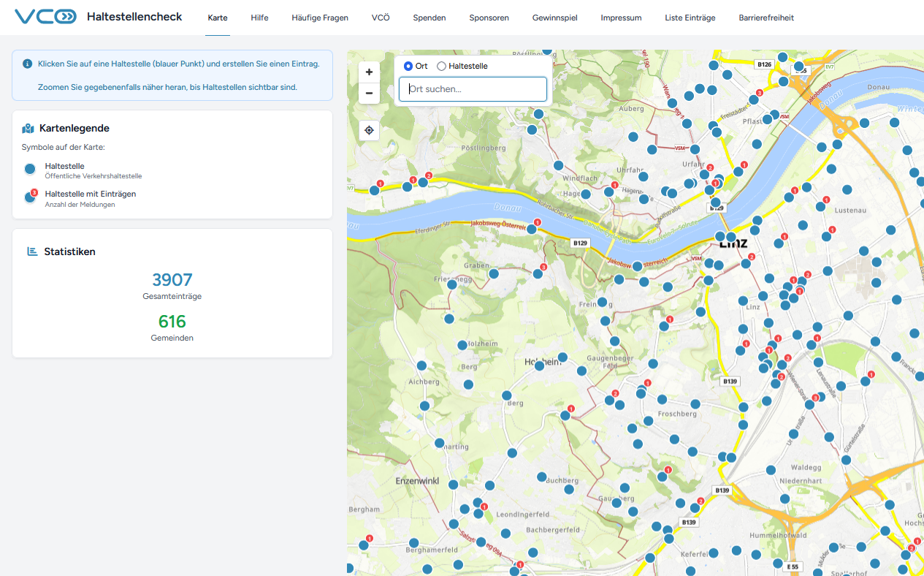The image size is (924, 576).
Task: Go to Häufige Fragen page
Action: click(x=319, y=18)
